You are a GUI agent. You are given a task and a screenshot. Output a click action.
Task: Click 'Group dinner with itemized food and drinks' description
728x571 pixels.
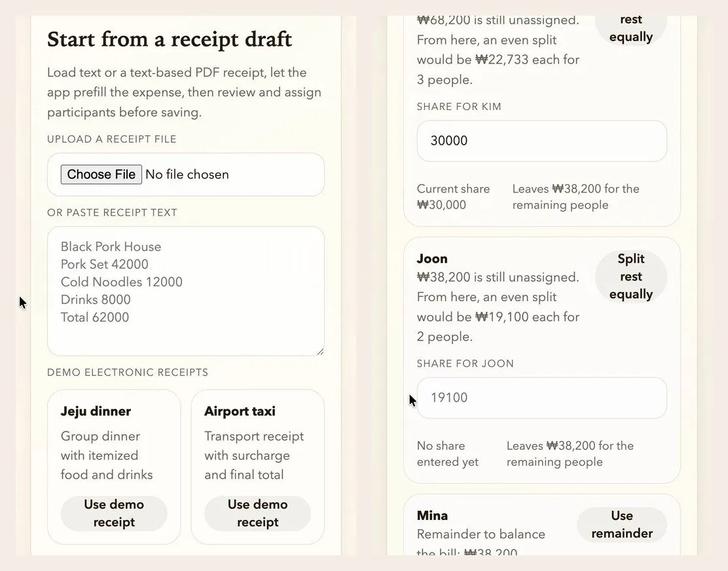107,455
